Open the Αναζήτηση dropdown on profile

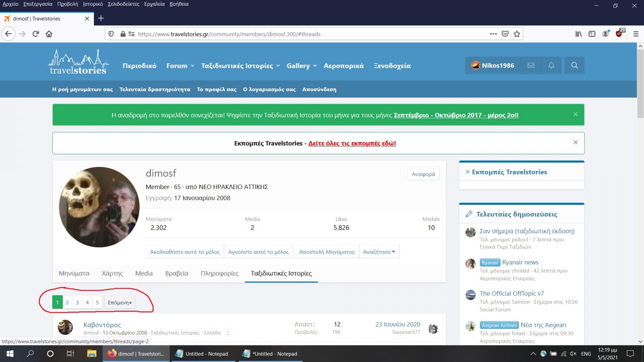379,252
